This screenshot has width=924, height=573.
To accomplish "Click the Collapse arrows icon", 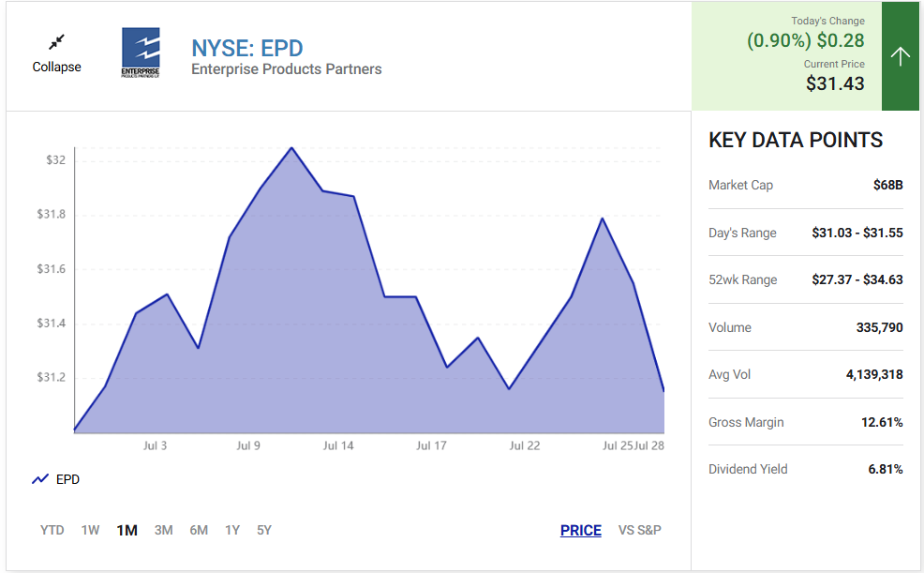I will (56, 42).
